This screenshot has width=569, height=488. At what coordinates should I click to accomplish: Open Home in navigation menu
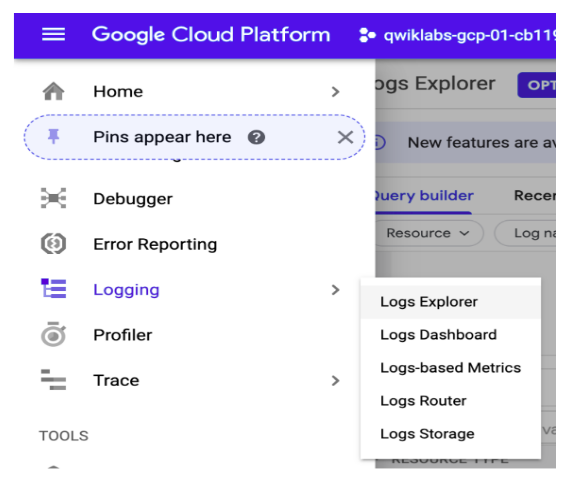tap(118, 91)
